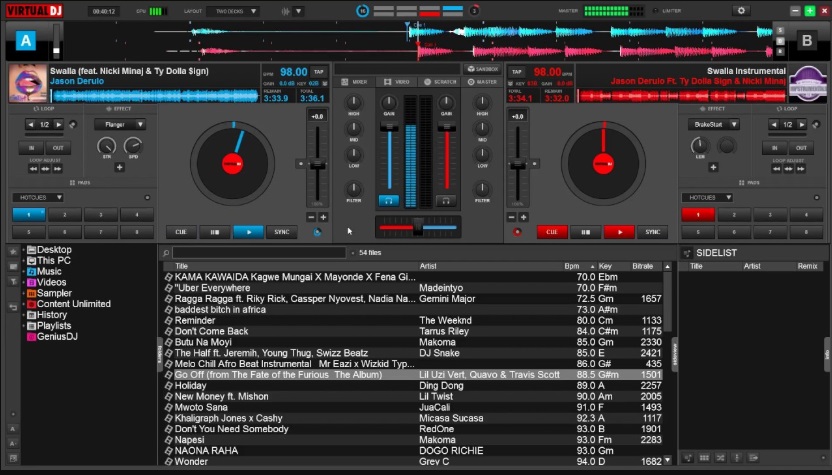Image resolution: width=832 pixels, height=475 pixels.
Task: Switch to the MIXER tab
Action: [x=354, y=82]
